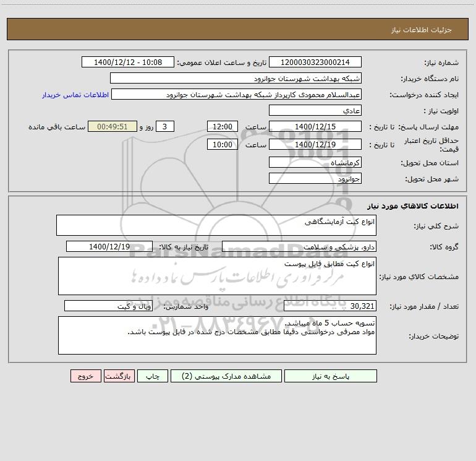
Task: Click label گروه کالا
Action: tap(444, 247)
